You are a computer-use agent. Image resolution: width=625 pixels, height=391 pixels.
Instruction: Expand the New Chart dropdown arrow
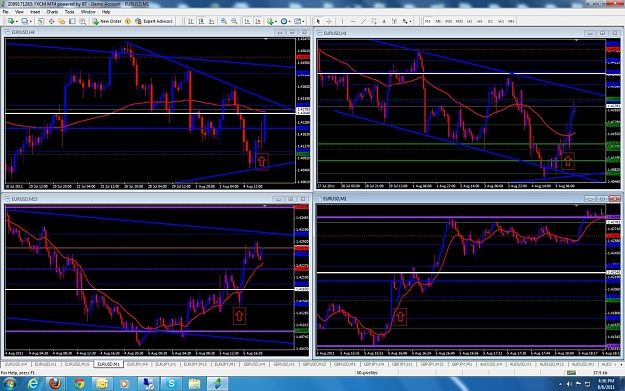17,22
